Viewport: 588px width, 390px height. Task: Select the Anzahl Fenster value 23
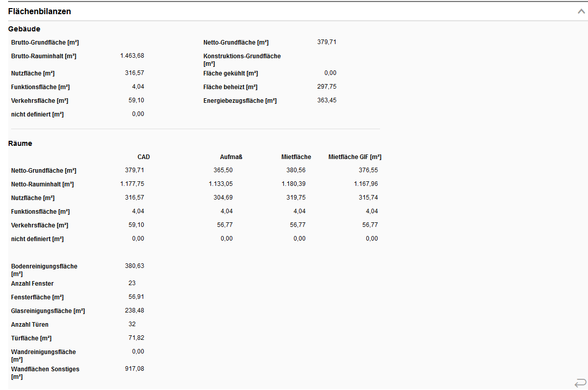click(132, 283)
